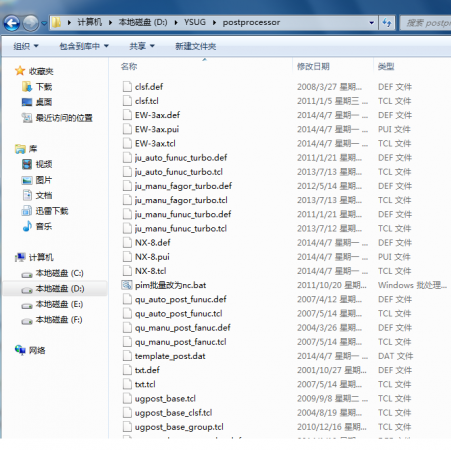
Task: Open the Organize (组织) dropdown menu
Action: [x=26, y=46]
